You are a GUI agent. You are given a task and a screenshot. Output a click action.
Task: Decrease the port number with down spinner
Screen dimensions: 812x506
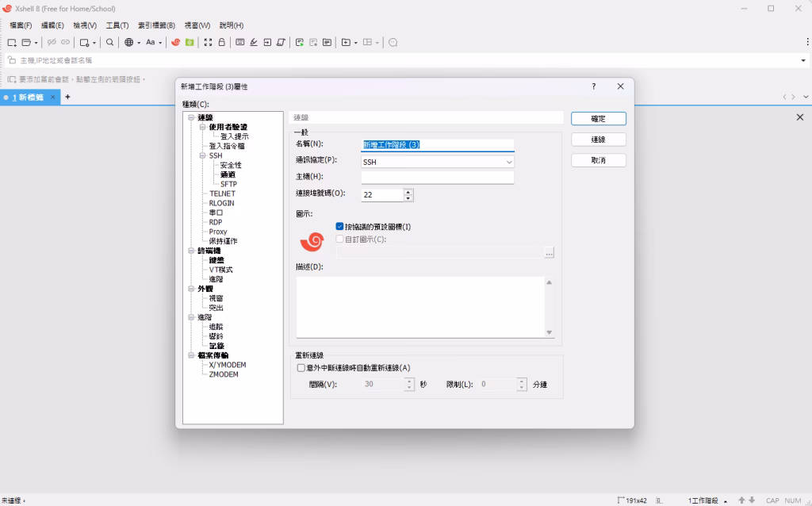408,198
